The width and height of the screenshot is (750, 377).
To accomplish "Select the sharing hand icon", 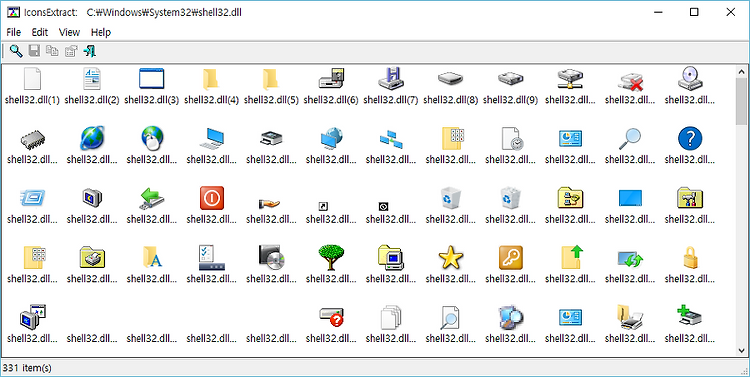I will (270, 203).
